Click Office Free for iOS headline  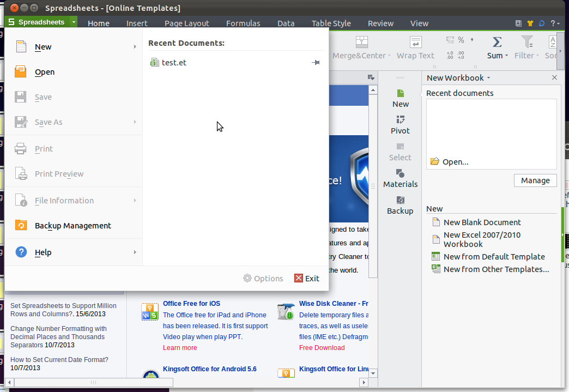pyautogui.click(x=191, y=304)
